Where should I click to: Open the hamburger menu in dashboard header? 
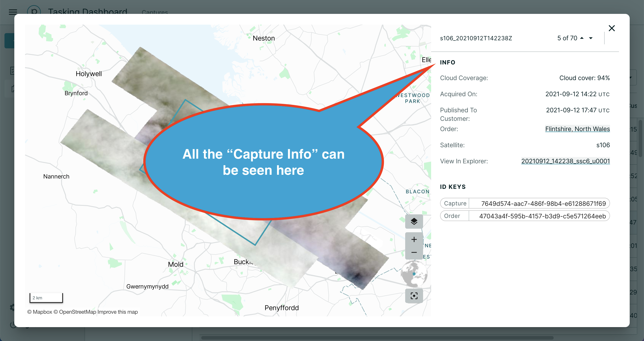click(13, 12)
